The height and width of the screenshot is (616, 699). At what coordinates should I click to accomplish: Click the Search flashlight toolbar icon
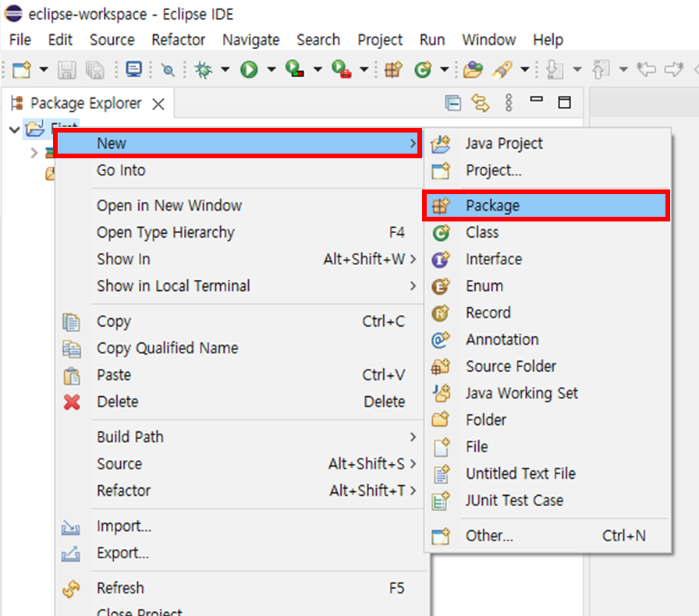click(502, 69)
